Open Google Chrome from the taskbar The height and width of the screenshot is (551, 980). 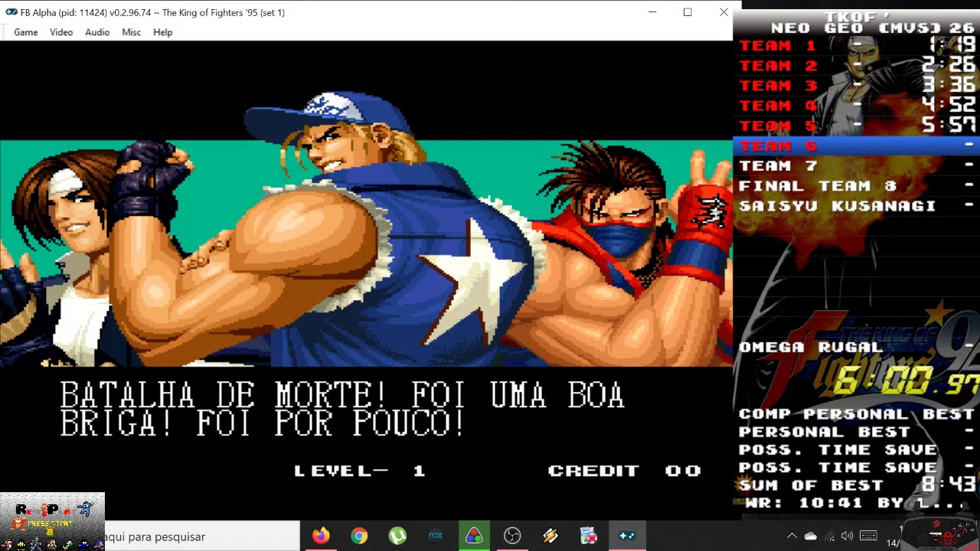coord(359,536)
